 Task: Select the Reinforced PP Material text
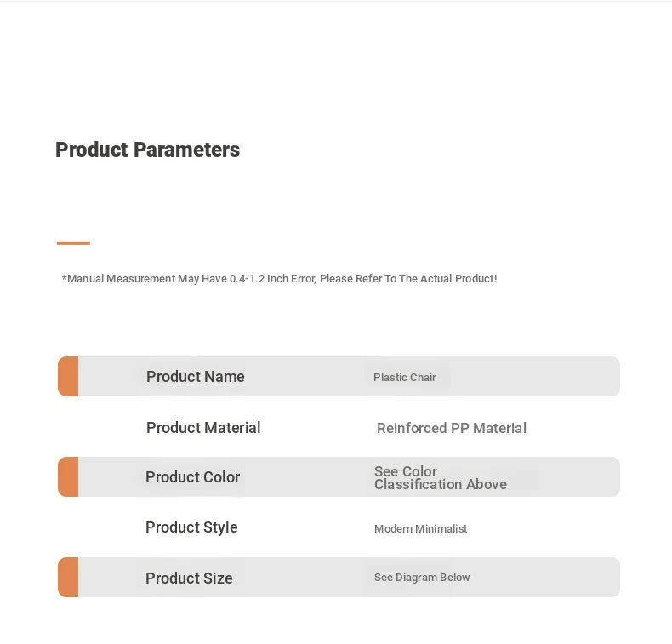coord(451,428)
